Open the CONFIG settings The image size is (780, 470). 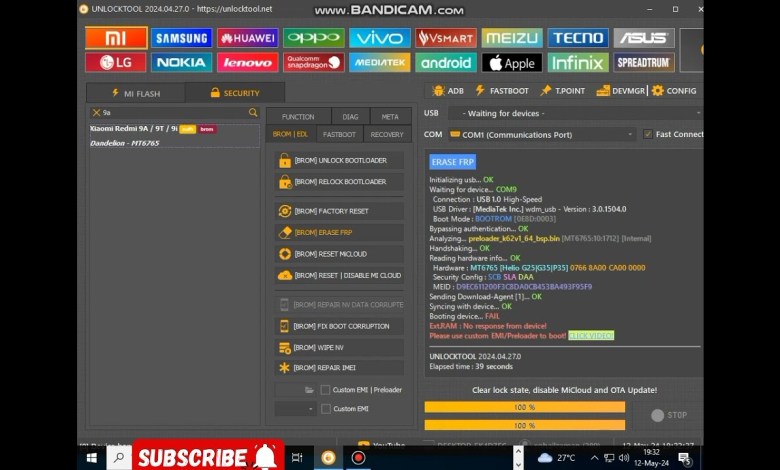674,91
